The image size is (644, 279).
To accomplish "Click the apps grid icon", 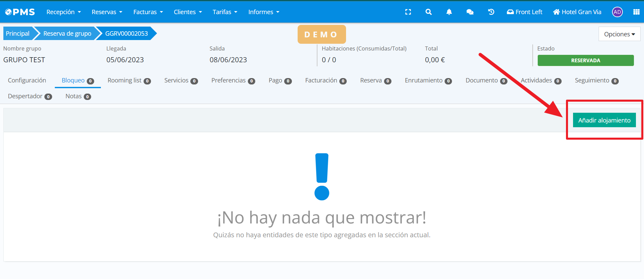I will pos(636,12).
